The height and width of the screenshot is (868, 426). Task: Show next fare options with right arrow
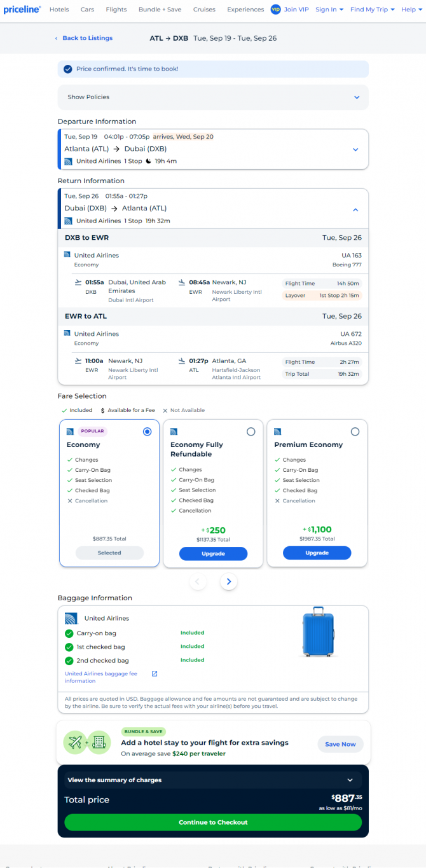pyautogui.click(x=229, y=581)
